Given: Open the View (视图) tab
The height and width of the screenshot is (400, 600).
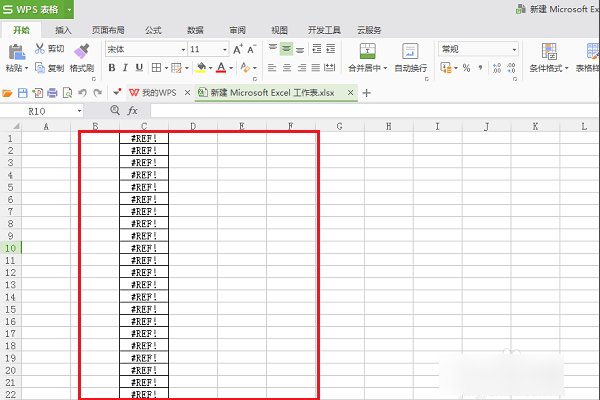Looking at the screenshot, I should 279,30.
